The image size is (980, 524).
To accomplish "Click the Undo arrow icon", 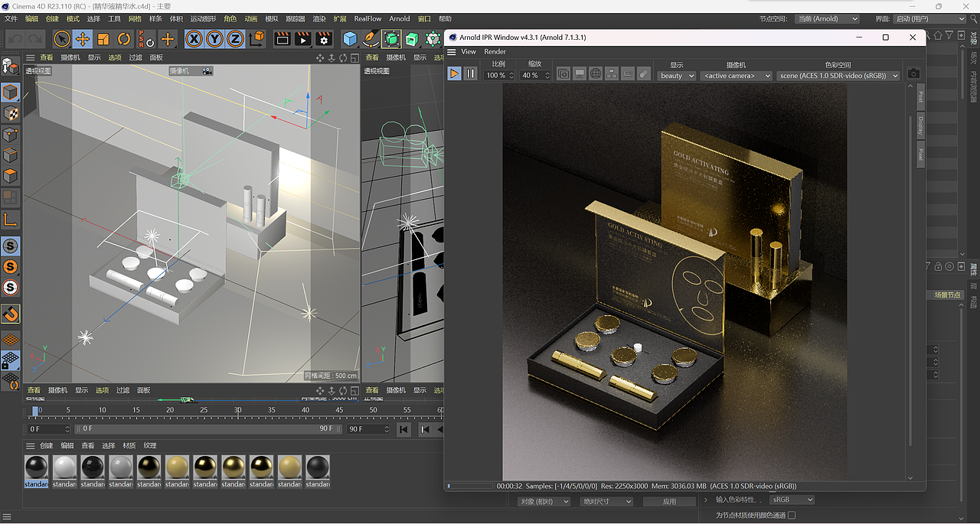I will 15,39.
